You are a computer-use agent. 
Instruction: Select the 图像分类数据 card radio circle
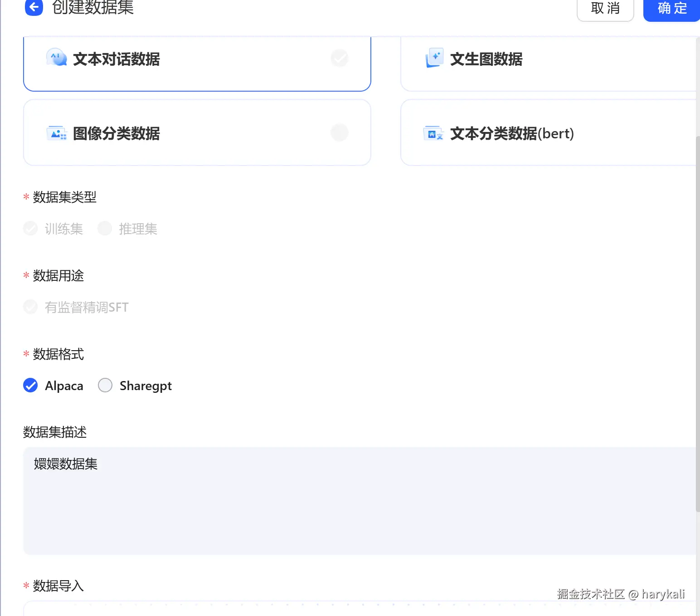point(339,132)
